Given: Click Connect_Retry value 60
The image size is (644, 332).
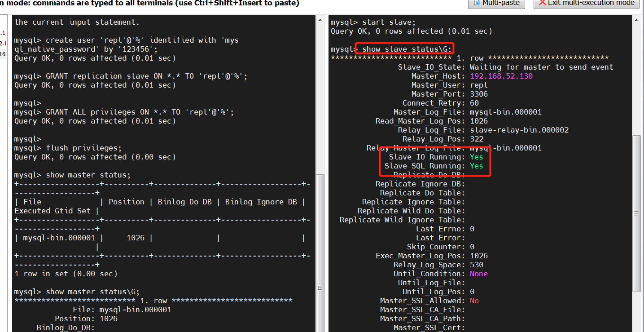Looking at the screenshot, I should pos(474,103).
